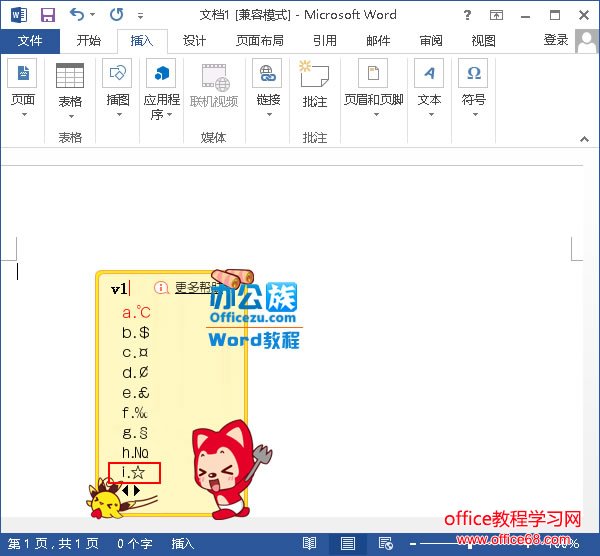
Task: Expand the 表格 dropdown arrow
Action: (71, 116)
